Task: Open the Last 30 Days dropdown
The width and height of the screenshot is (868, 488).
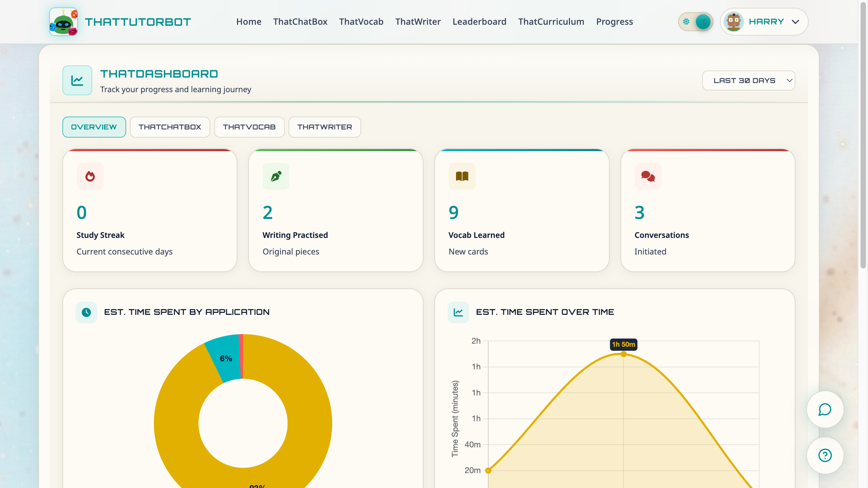Action: click(x=749, y=80)
